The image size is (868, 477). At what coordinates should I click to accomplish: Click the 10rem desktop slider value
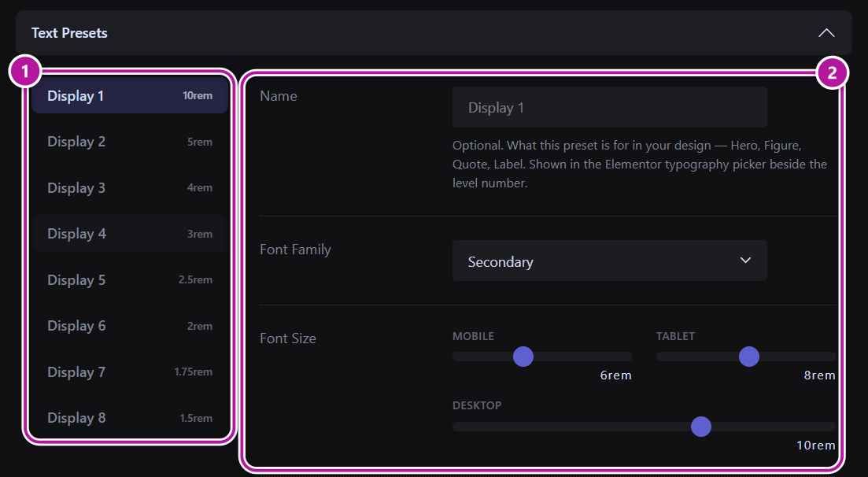point(816,445)
